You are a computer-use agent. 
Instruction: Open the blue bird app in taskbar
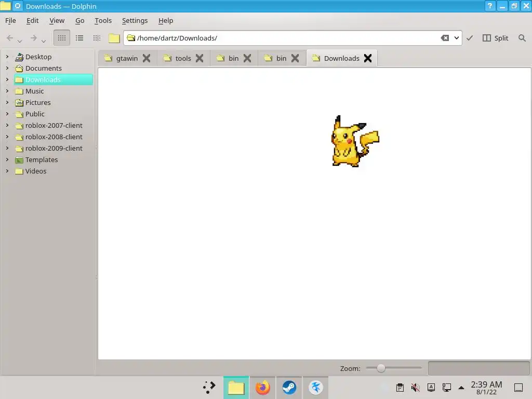(x=315, y=388)
